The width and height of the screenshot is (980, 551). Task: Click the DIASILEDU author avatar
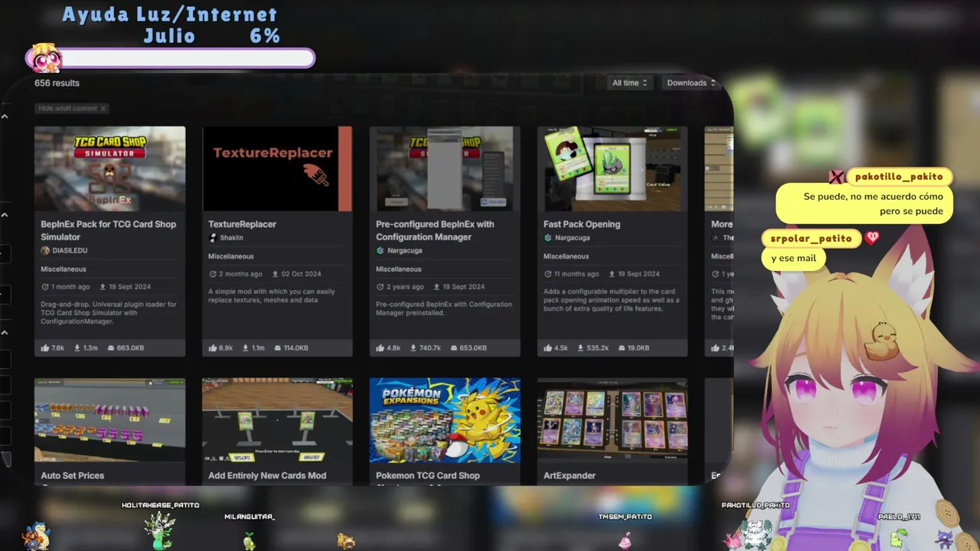point(45,250)
